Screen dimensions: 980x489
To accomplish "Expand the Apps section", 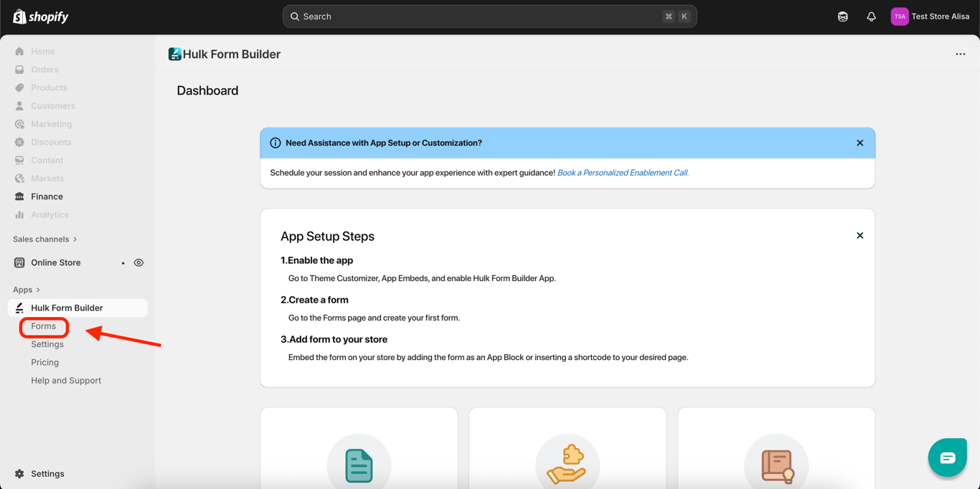I will [x=27, y=290].
